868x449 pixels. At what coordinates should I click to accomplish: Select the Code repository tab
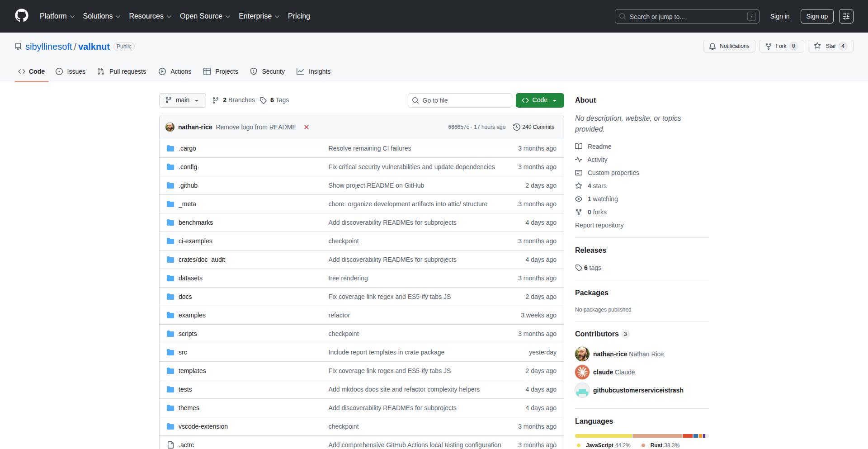click(32, 71)
